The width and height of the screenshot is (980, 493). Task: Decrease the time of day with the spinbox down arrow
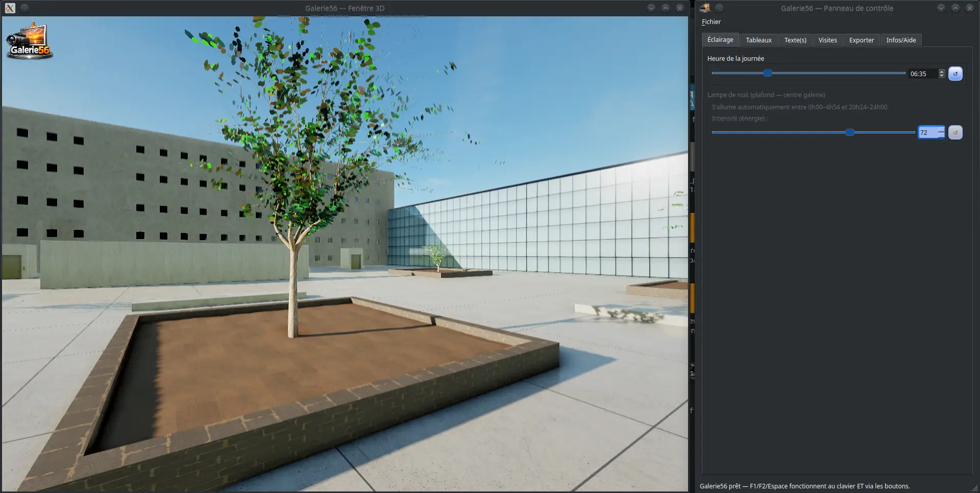click(942, 76)
